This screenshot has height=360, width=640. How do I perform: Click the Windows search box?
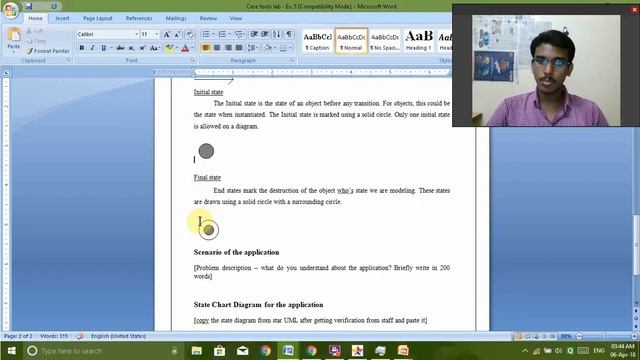(100, 351)
